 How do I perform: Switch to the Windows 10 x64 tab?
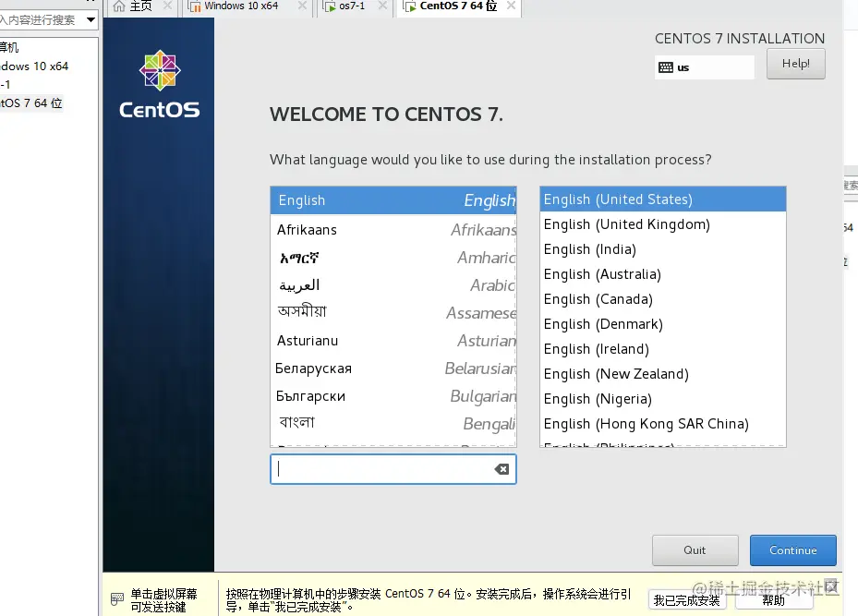tap(247, 6)
